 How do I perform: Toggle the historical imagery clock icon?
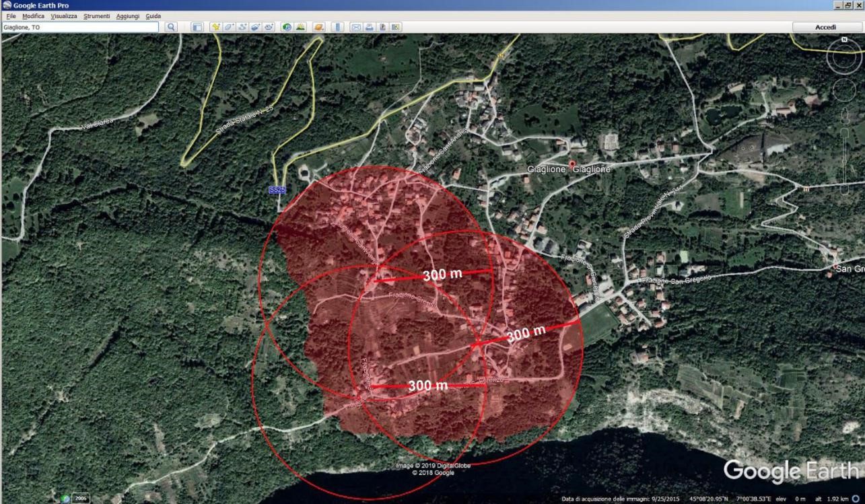coord(287,27)
